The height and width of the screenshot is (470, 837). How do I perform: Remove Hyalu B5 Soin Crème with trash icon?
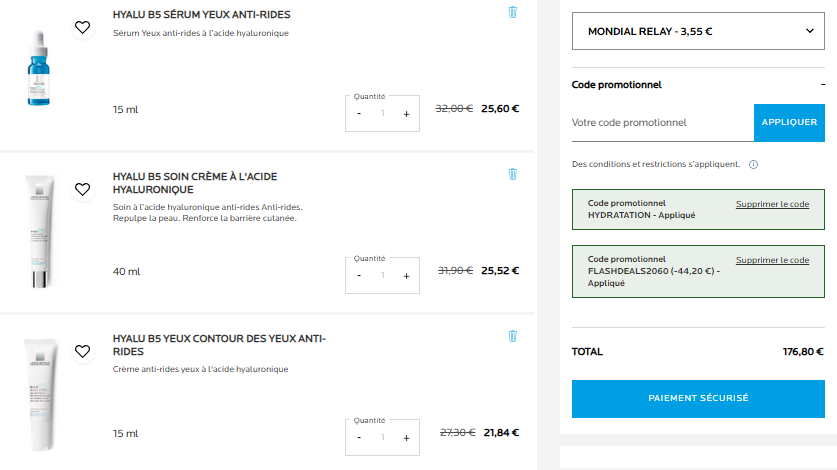pos(513,174)
